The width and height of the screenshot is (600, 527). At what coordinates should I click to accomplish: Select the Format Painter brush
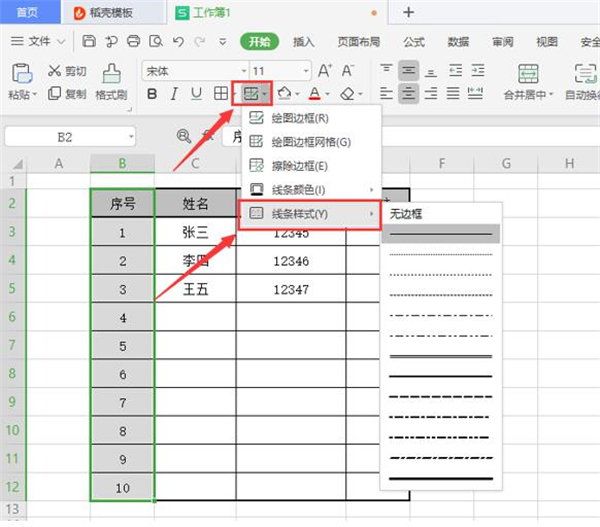110,72
